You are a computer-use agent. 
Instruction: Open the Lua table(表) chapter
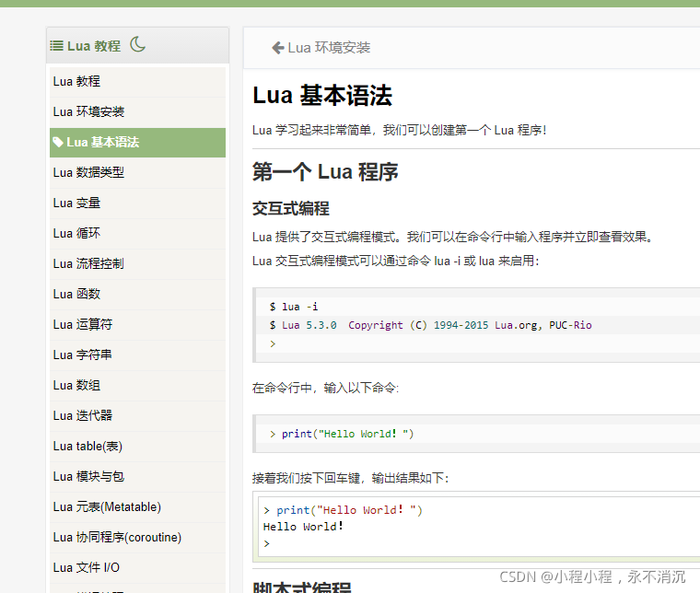(x=137, y=447)
